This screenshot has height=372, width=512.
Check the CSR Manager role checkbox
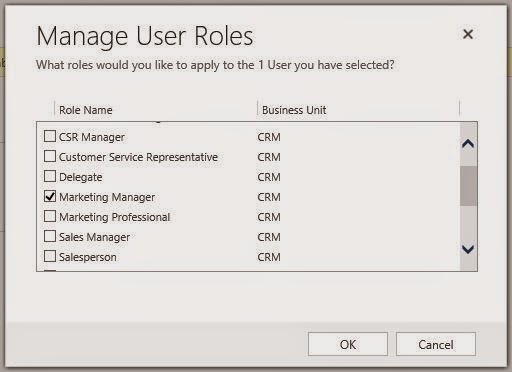coord(50,136)
